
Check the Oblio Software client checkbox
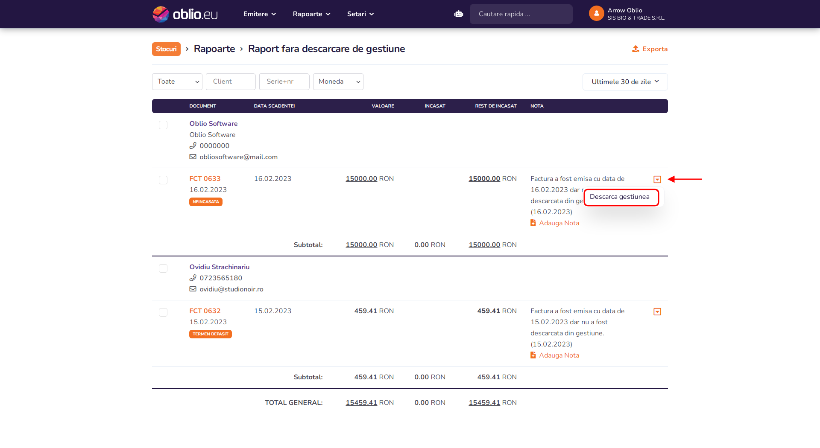(x=163, y=125)
